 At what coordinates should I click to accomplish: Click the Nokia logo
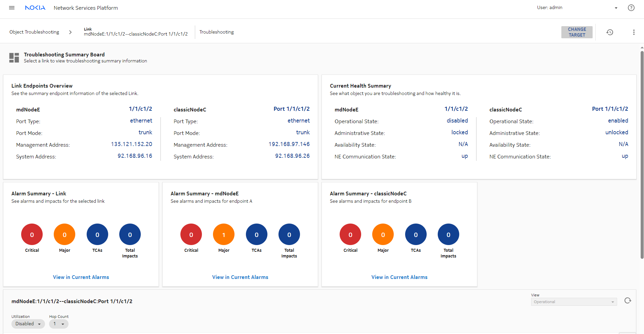click(x=35, y=8)
